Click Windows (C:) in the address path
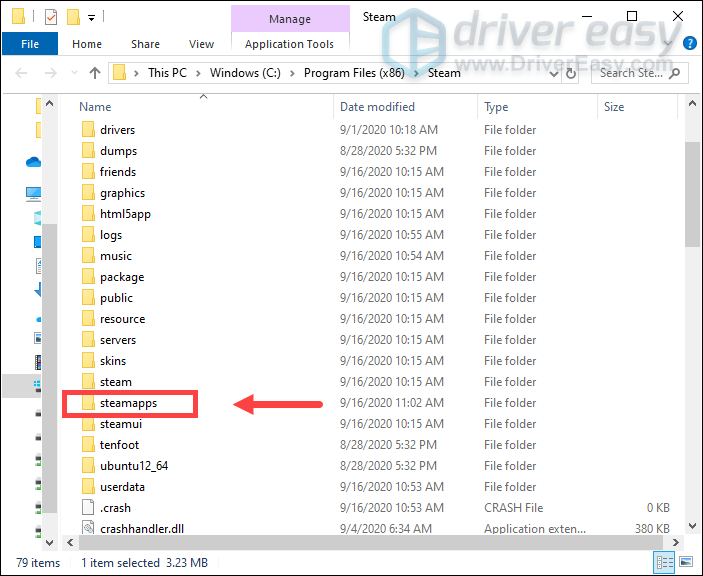 (x=245, y=73)
